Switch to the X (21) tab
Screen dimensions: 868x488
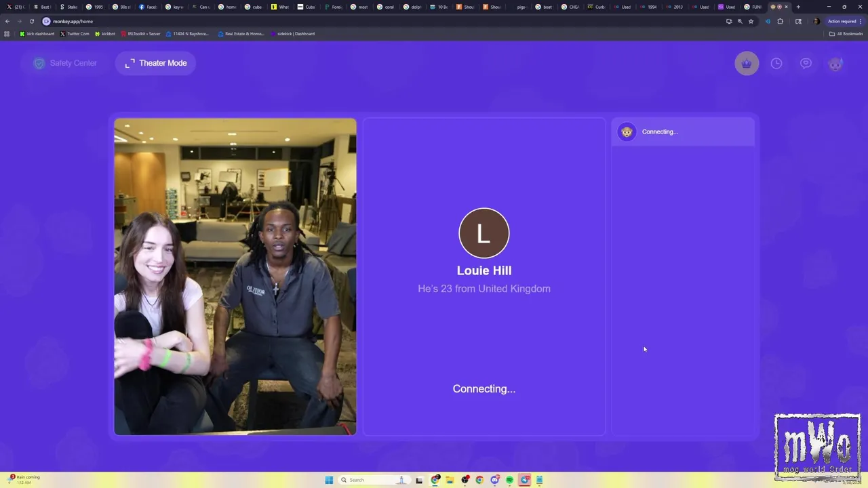[15, 7]
